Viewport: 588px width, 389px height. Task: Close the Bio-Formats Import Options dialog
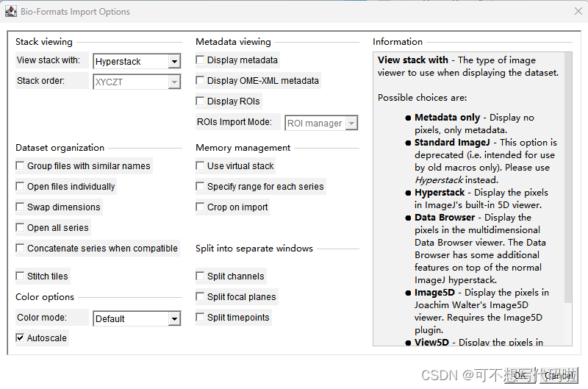[578, 11]
